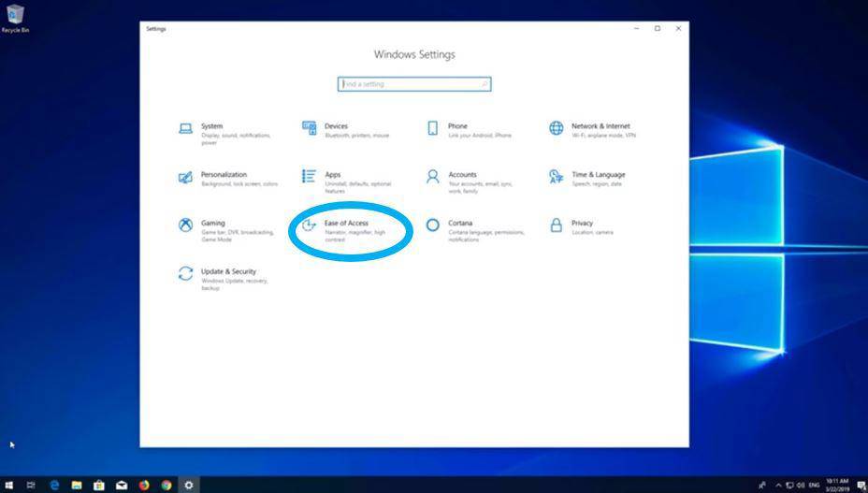Open the Windows Start menu
The width and height of the screenshot is (868, 493).
pos(9,486)
